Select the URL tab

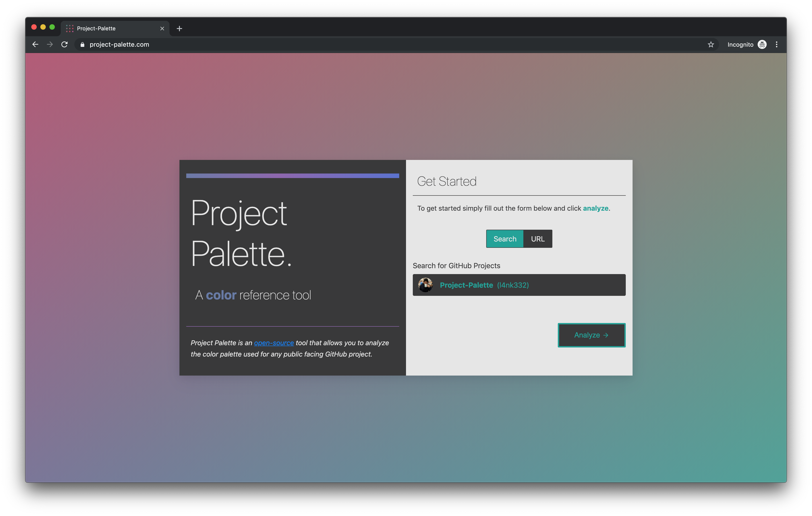click(537, 239)
